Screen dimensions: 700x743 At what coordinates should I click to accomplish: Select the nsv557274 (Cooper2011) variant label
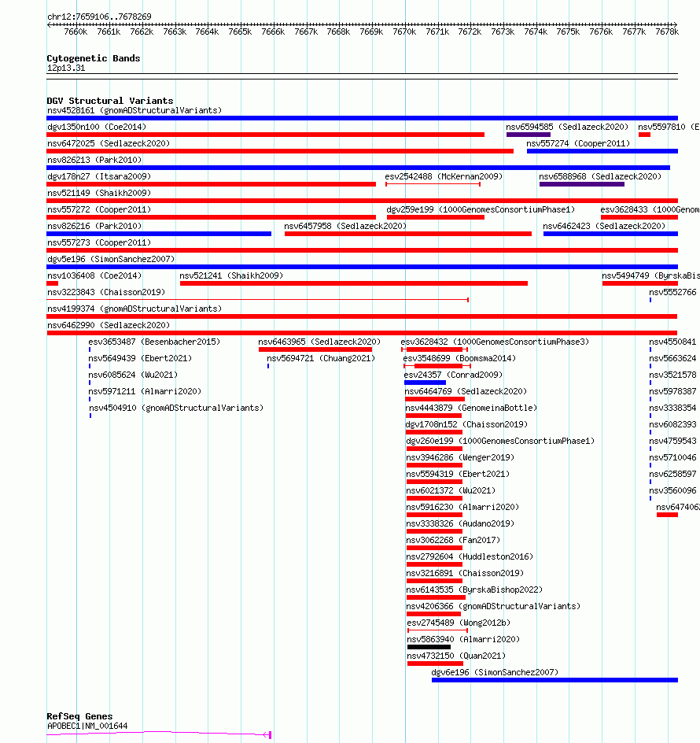[578, 143]
